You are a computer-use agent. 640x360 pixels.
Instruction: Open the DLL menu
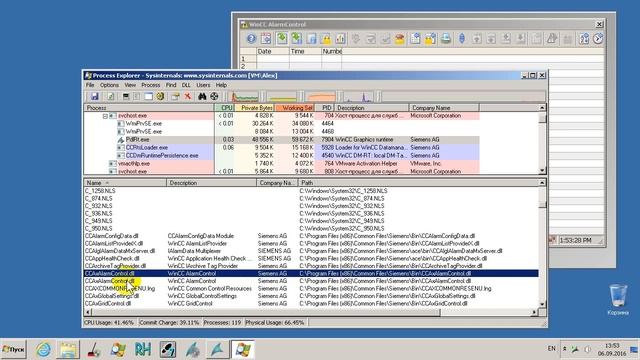point(186,85)
